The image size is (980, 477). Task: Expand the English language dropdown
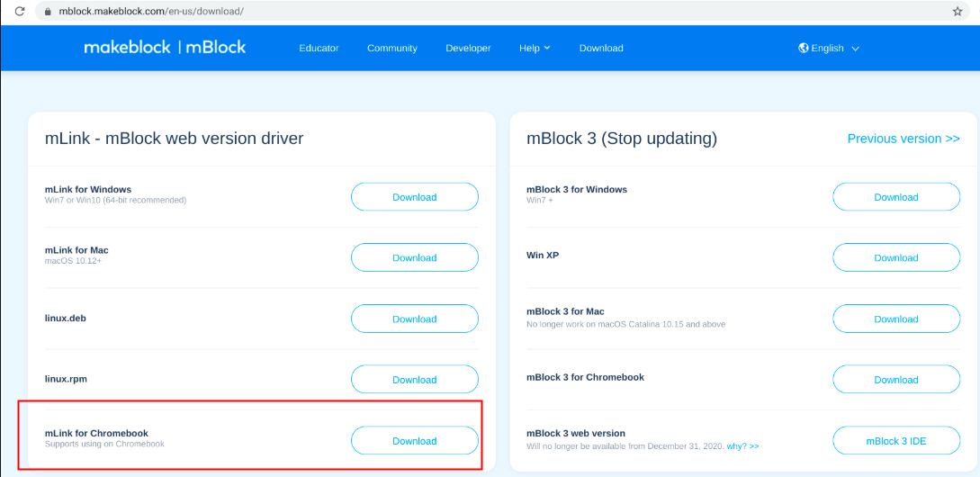(x=854, y=49)
